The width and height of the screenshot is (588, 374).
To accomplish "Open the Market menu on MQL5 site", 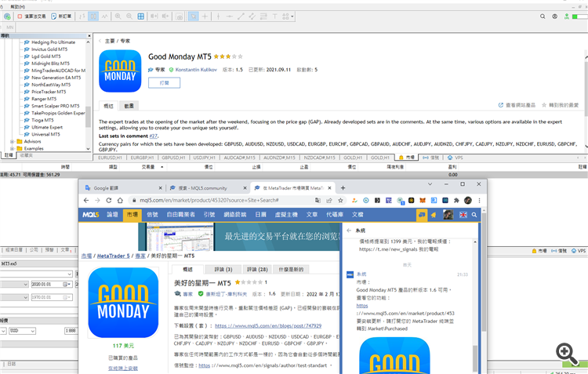I will 132,215.
